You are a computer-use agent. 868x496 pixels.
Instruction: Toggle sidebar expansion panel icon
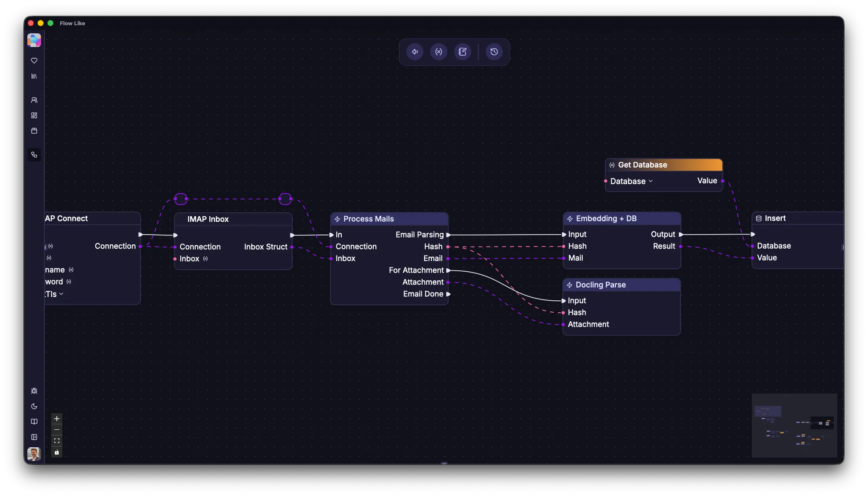(34, 437)
